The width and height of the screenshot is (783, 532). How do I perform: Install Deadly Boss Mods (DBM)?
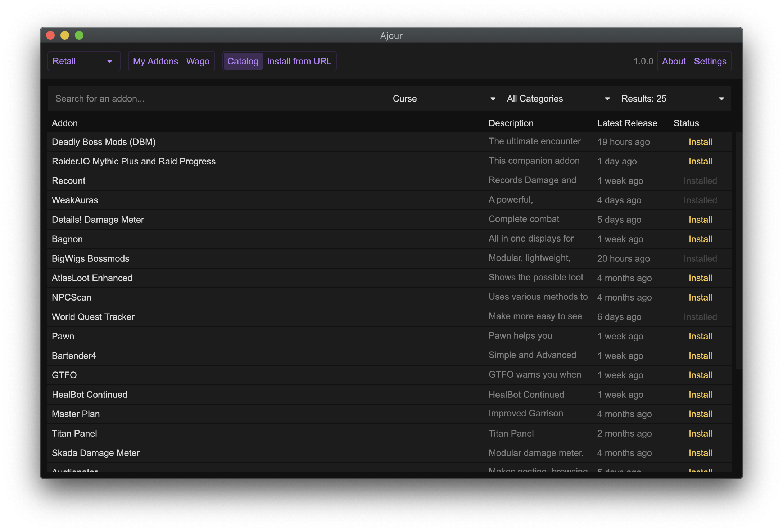700,142
